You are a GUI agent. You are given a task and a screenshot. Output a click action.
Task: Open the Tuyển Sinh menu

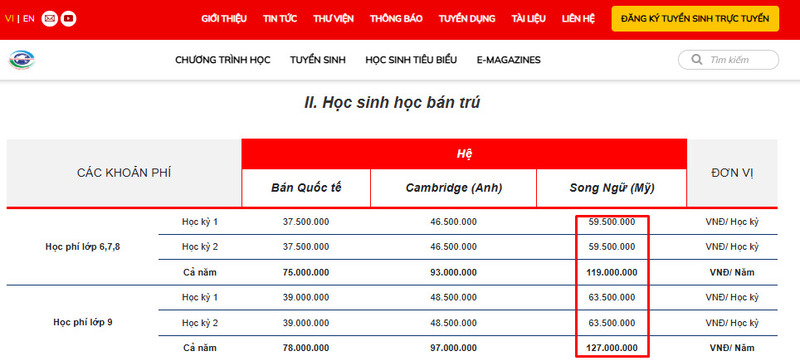click(x=318, y=60)
